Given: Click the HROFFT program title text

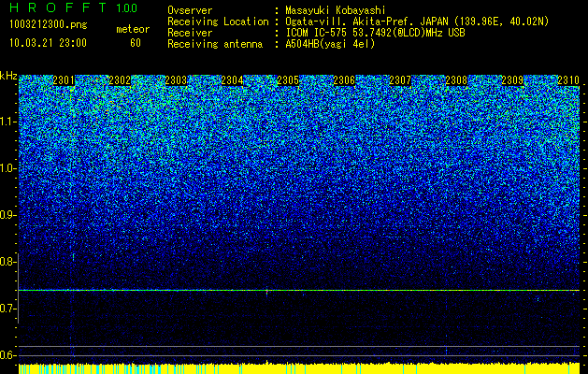Looking at the screenshot, I should [58, 7].
